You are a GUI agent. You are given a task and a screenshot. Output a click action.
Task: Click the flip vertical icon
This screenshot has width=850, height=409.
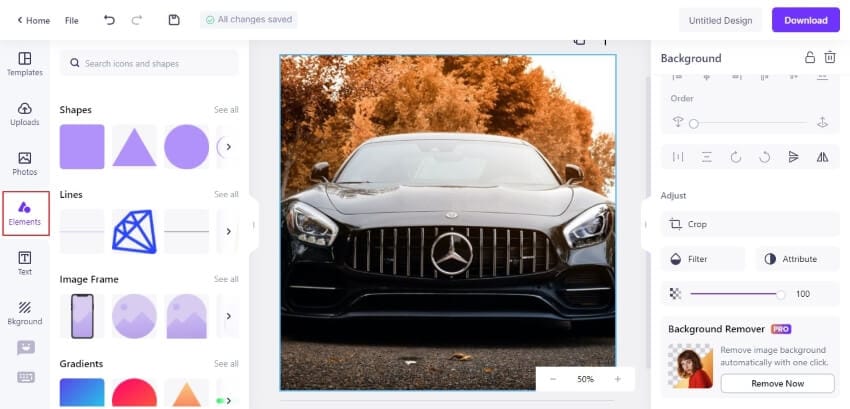pos(793,157)
